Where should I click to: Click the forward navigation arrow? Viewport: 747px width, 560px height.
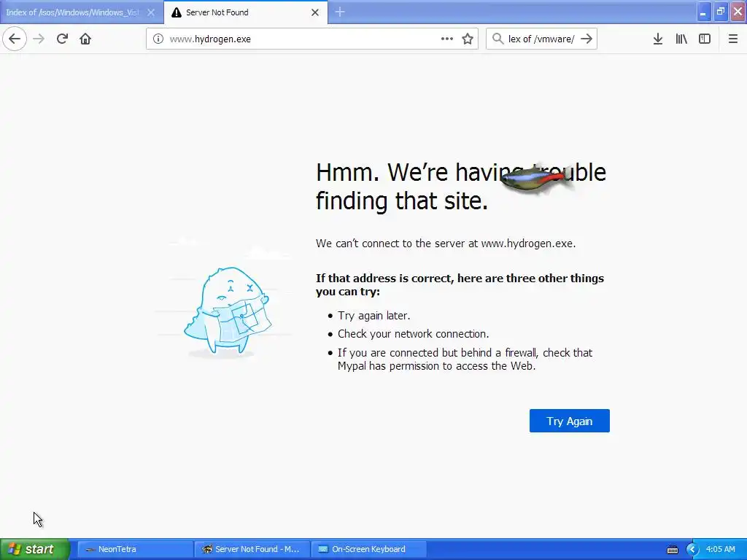39,39
